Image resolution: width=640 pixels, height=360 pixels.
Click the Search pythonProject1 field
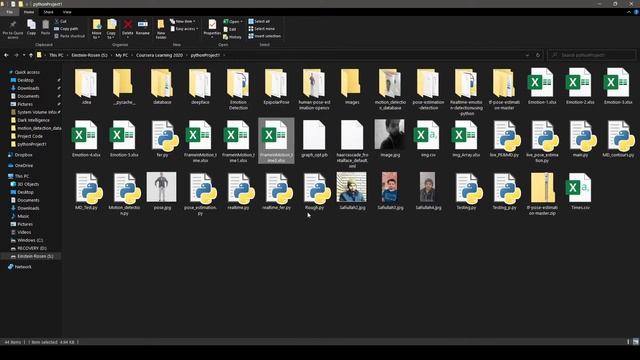tap(591, 55)
